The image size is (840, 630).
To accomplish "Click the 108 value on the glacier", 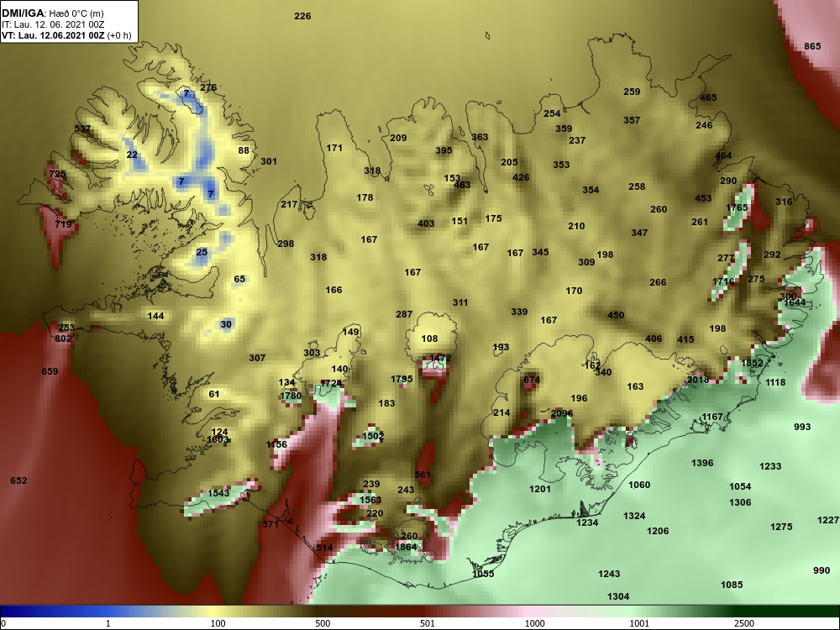I will (x=429, y=339).
